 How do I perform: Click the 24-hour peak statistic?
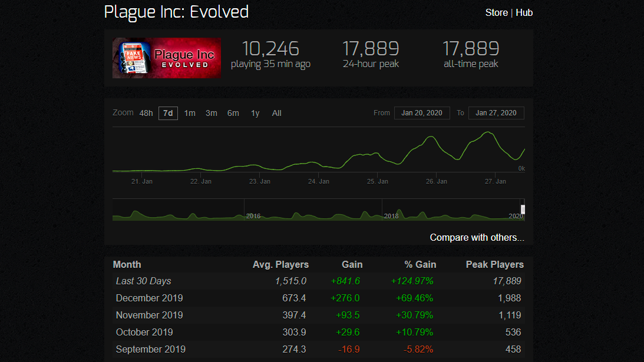[x=371, y=54]
